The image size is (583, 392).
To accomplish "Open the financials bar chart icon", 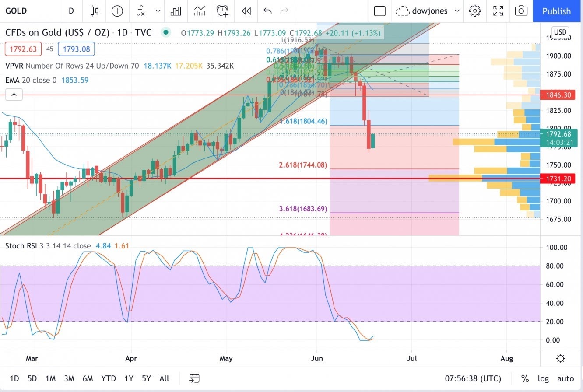I will tap(176, 11).
